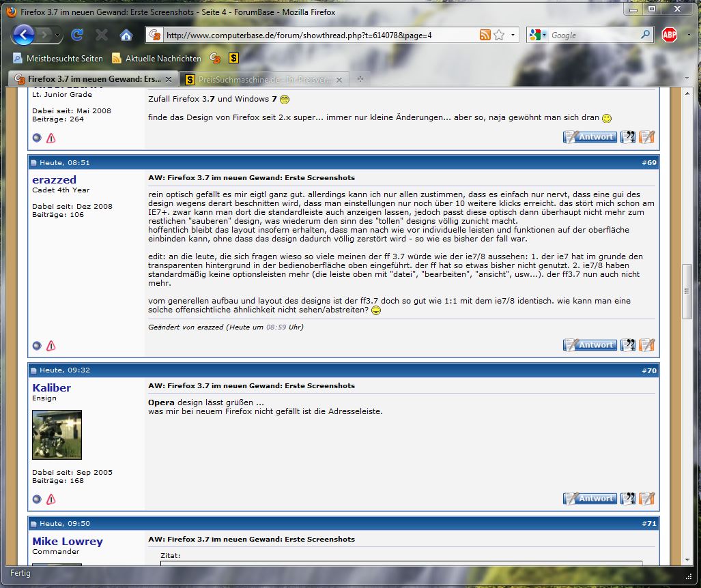This screenshot has width=701, height=588.
Task: Click Antwort button in Kaliber's post
Action: click(590, 498)
